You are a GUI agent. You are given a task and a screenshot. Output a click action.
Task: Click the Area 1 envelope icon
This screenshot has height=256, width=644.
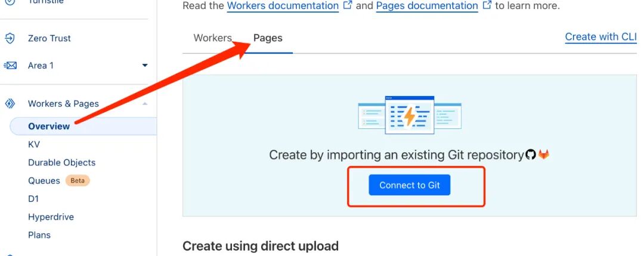click(10, 65)
